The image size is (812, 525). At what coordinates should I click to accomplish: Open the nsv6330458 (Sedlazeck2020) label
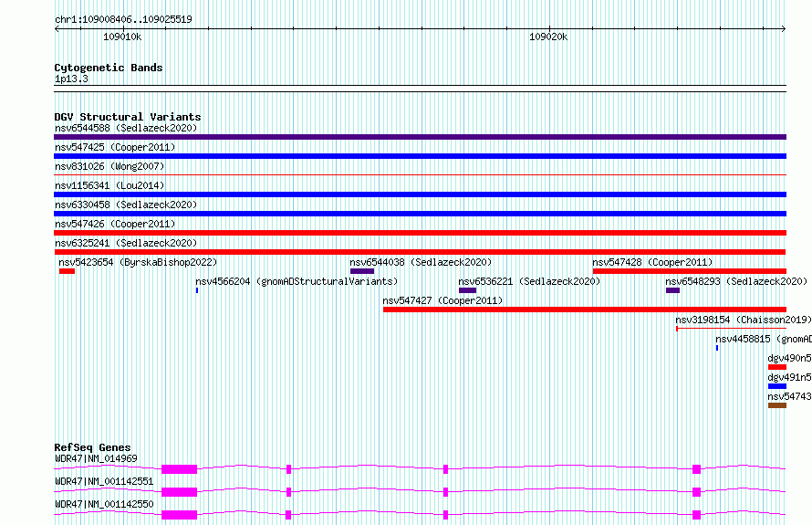(126, 205)
